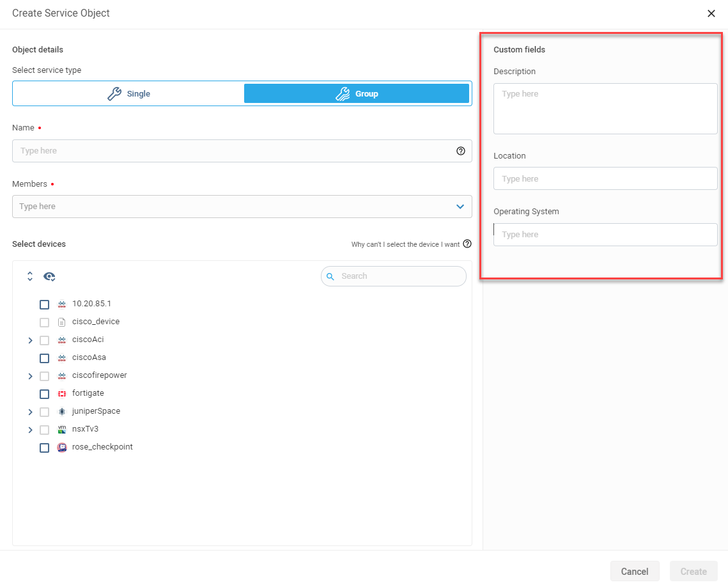Select the Group service type
Viewport: 728px width, 587px height.
pyautogui.click(x=357, y=93)
